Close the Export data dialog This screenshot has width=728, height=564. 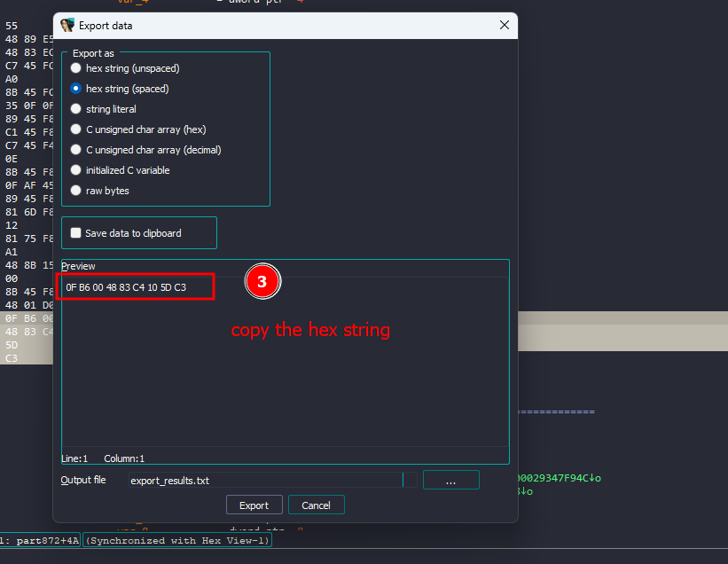(505, 26)
